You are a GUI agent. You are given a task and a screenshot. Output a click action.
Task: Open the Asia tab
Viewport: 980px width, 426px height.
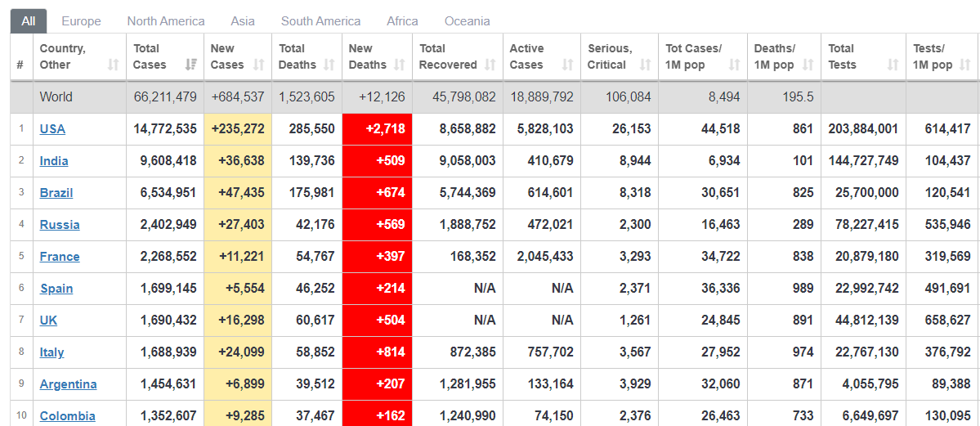click(243, 21)
